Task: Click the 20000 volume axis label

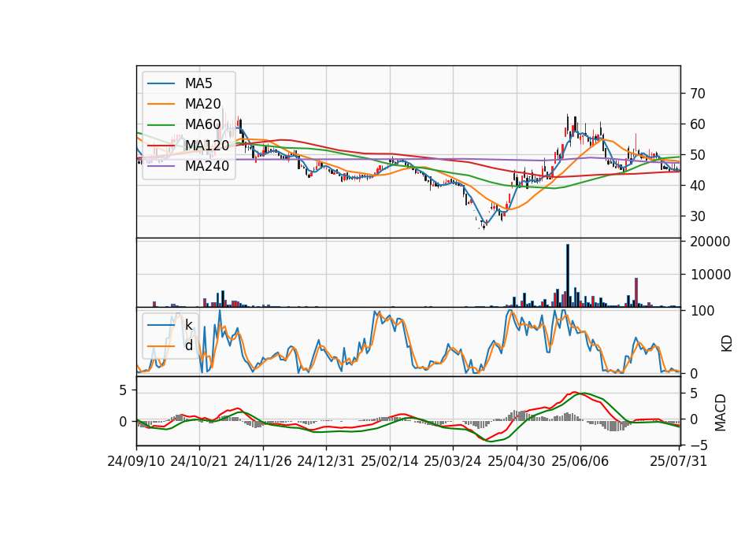Action: (x=710, y=242)
